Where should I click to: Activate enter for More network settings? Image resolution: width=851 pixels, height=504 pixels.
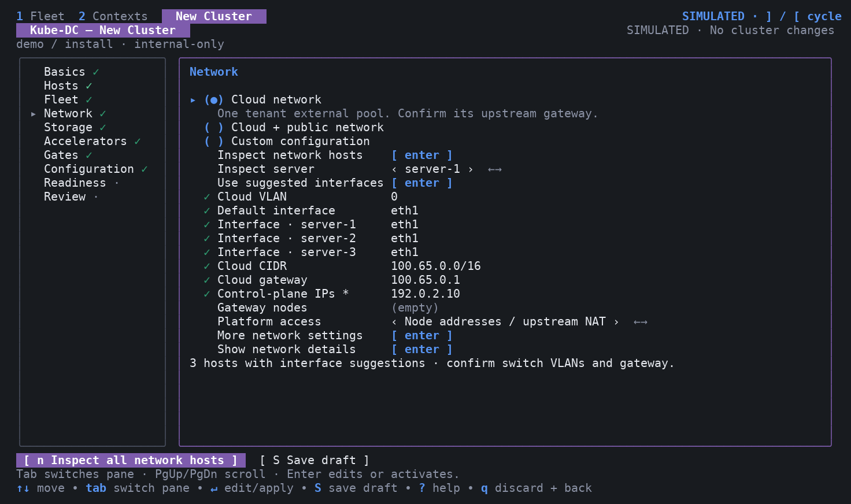coord(422,335)
